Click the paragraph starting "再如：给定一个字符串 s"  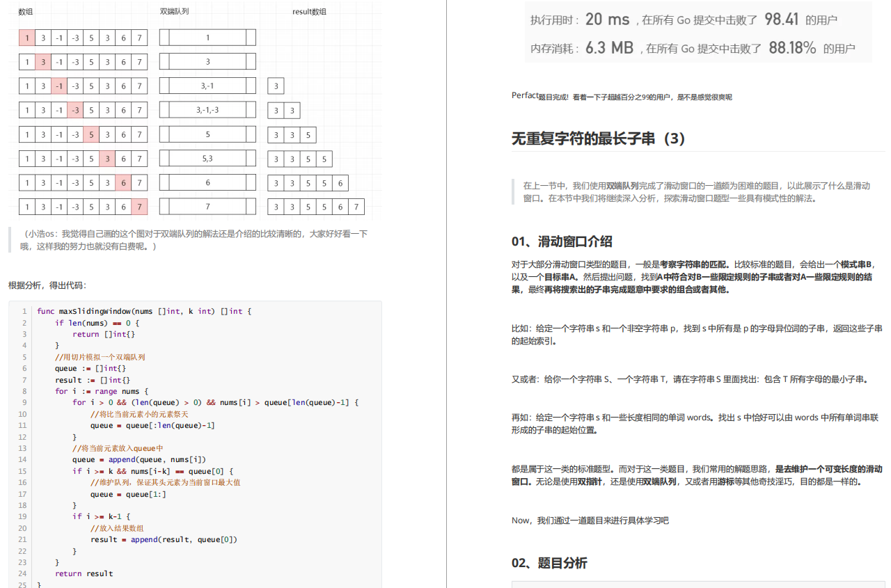(x=695, y=424)
